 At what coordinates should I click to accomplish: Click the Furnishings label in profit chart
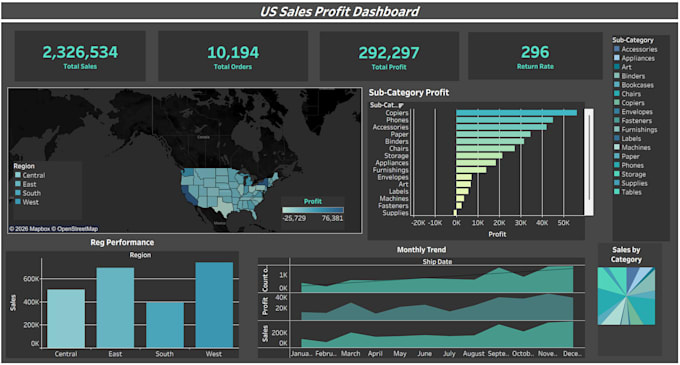(391, 170)
